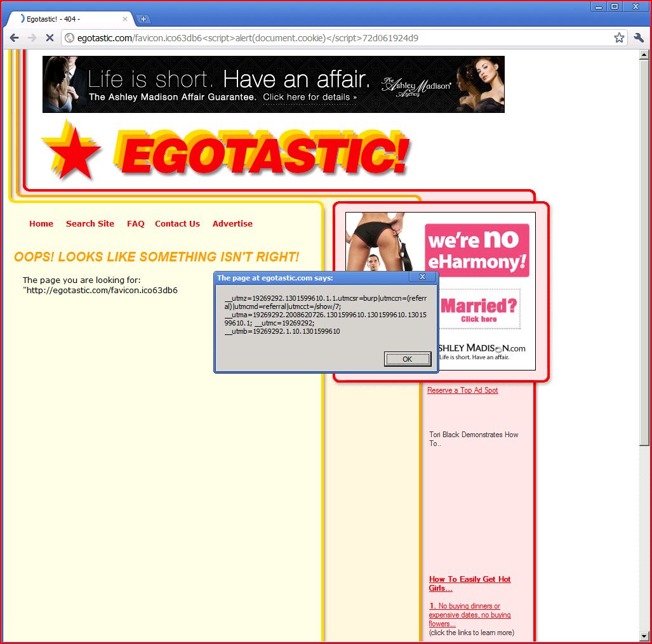Stop page loading with the X button
The image size is (652, 644).
(50, 38)
